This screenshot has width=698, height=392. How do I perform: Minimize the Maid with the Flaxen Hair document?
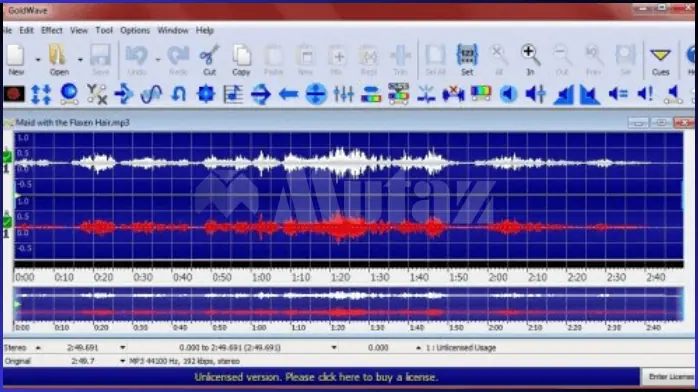tap(637, 122)
